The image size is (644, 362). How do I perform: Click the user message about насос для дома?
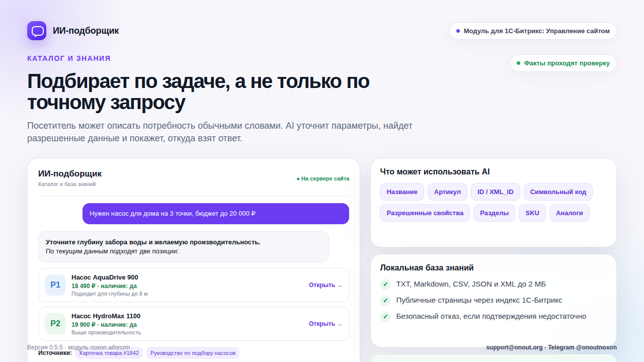[x=216, y=214]
